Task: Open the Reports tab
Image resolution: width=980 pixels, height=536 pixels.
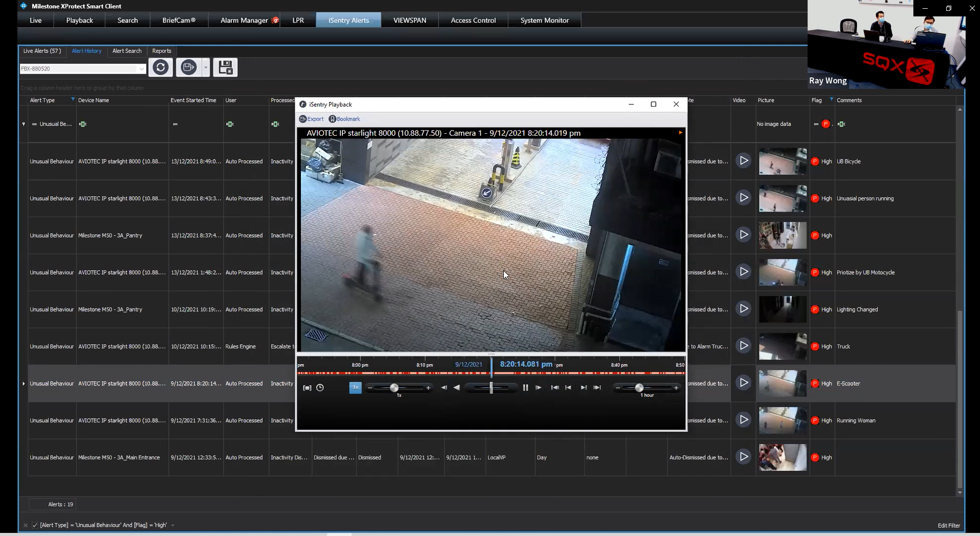Action: [x=161, y=51]
